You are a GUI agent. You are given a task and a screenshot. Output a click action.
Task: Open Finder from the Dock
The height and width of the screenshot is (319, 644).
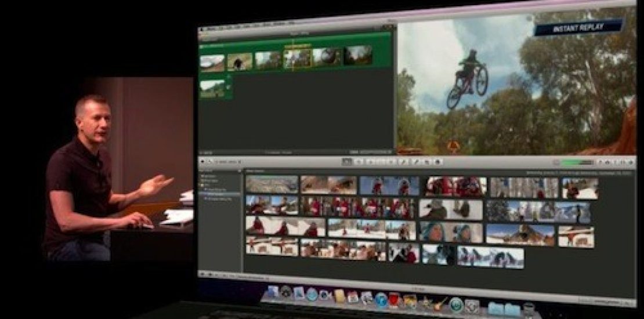click(x=273, y=293)
